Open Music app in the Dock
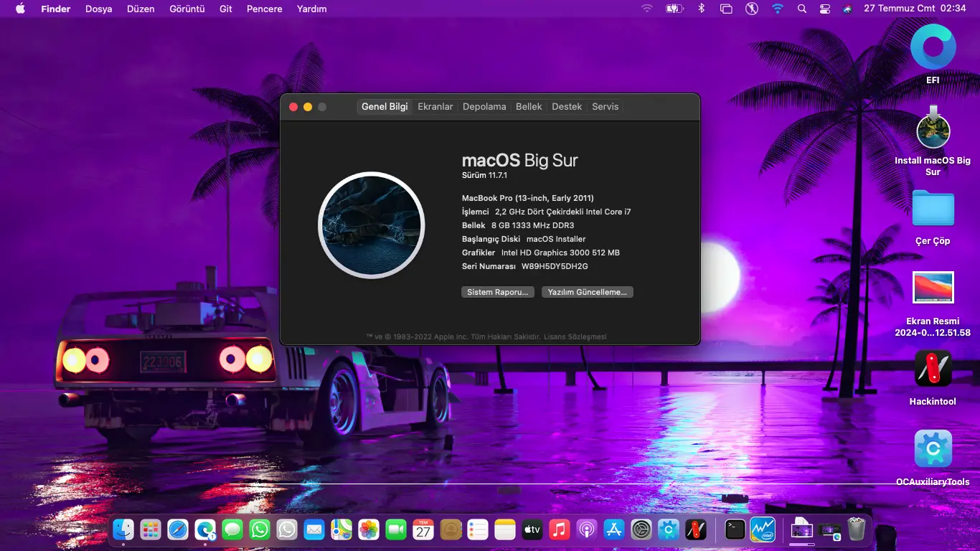 [x=560, y=529]
